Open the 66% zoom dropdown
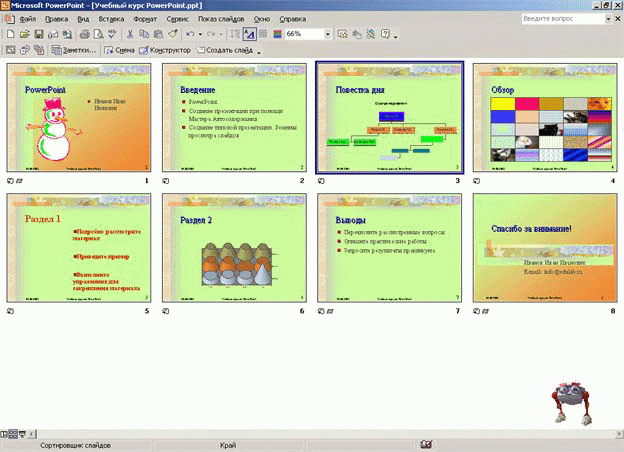Image resolution: width=624 pixels, height=452 pixels. pos(328,34)
